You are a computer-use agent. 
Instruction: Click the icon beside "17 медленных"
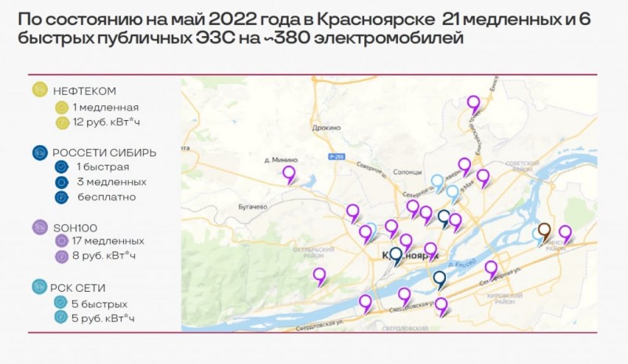[x=61, y=241]
